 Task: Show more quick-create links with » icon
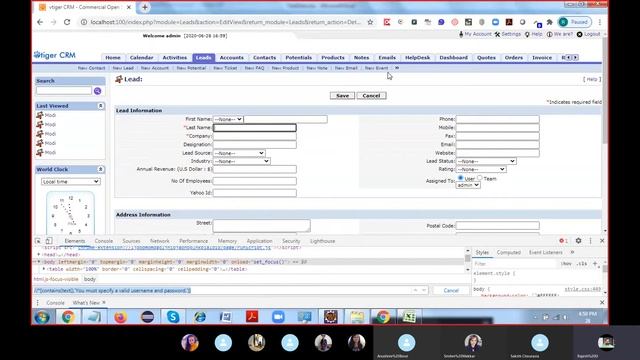point(397,68)
